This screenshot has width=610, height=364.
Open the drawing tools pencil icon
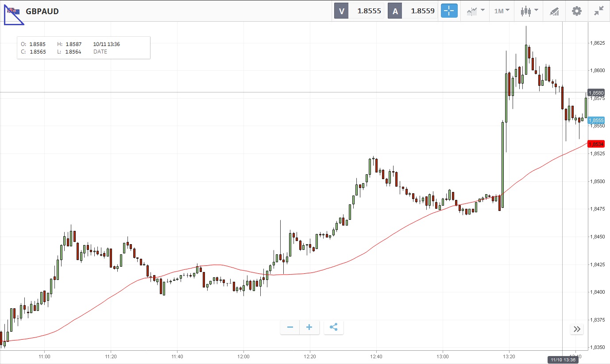pyautogui.click(x=554, y=11)
